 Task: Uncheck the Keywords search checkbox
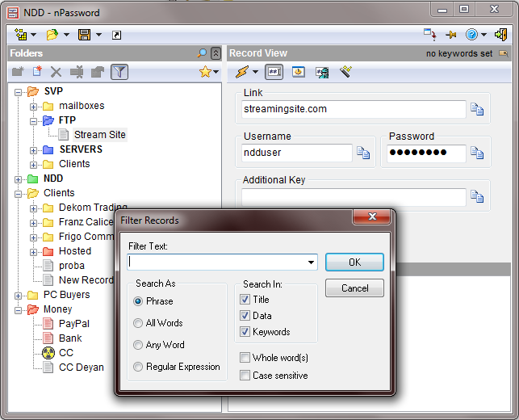[245, 332]
